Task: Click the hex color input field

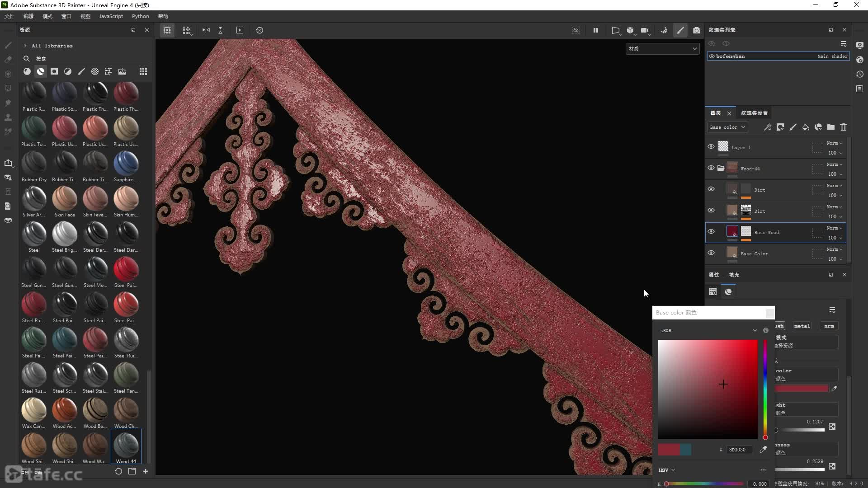Action: click(x=739, y=450)
